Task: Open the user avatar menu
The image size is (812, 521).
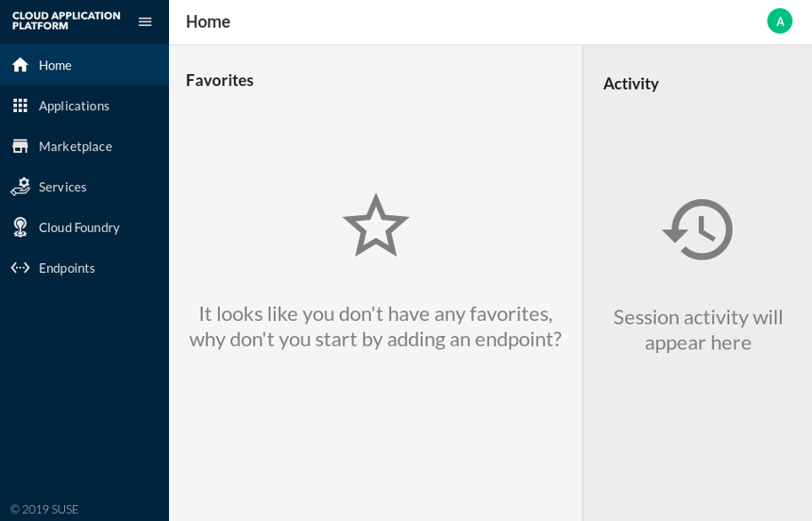Action: tap(779, 21)
